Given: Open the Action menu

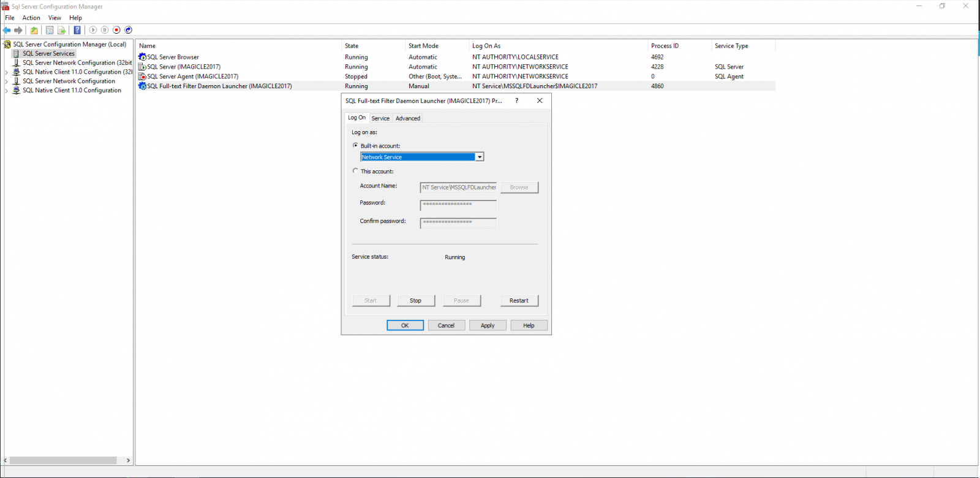Looking at the screenshot, I should [x=31, y=18].
